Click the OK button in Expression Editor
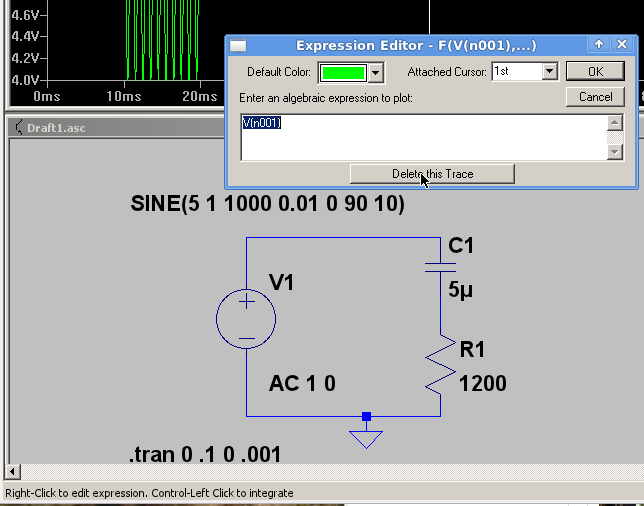Image resolution: width=644 pixels, height=506 pixels. 595,72
